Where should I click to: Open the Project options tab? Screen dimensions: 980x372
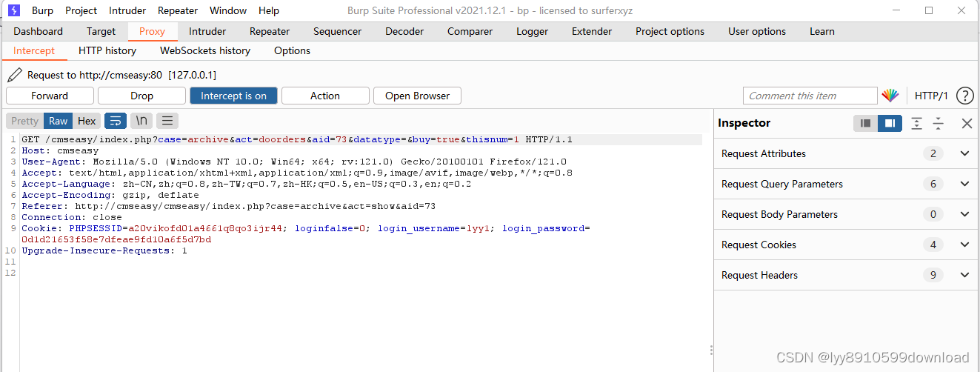[670, 31]
